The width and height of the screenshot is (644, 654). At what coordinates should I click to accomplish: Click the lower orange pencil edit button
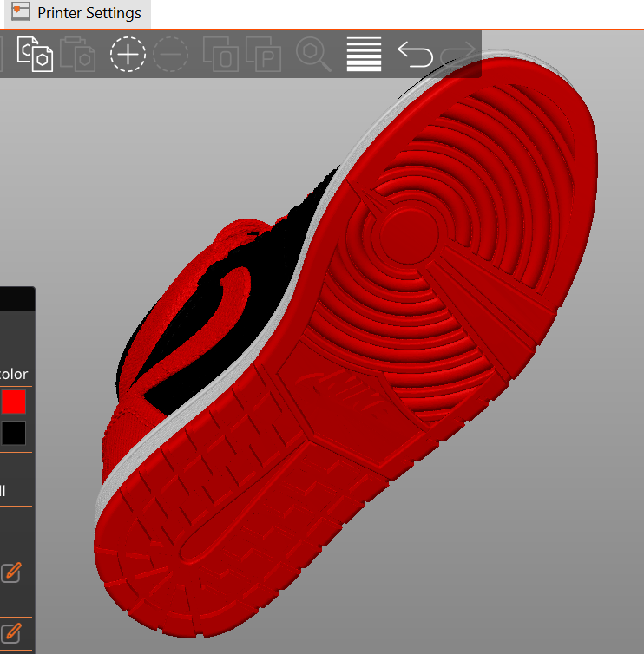tap(11, 631)
